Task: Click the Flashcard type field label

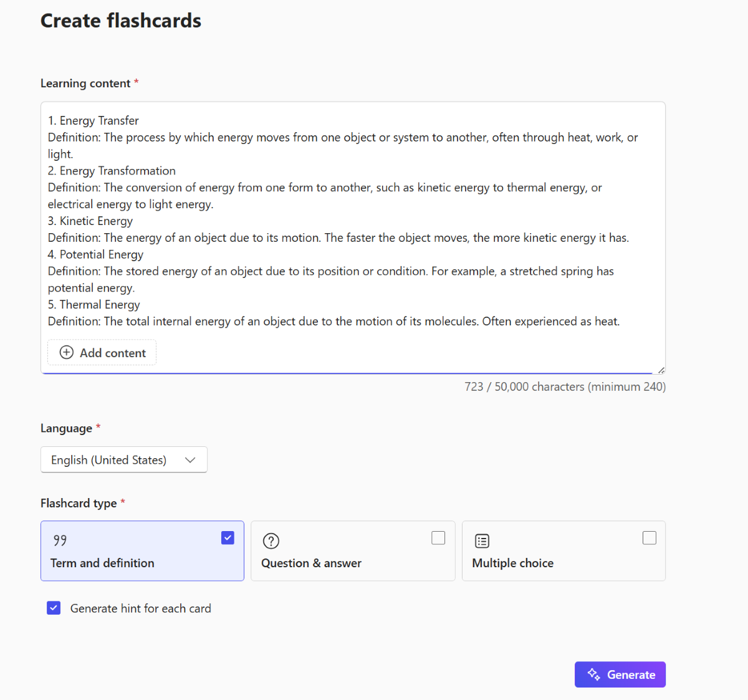Action: [x=79, y=503]
